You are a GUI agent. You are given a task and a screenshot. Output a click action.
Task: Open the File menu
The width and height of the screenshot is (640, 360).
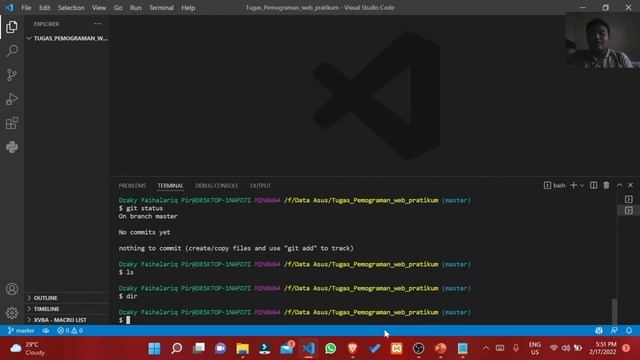pos(26,8)
